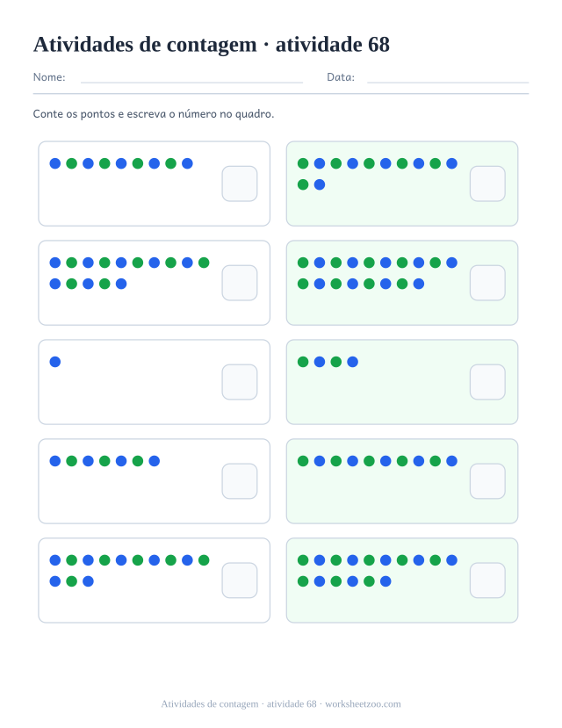The height and width of the screenshot is (728, 562).
Task: Click answer box beside the single dot
Action: pyautogui.click(x=240, y=382)
